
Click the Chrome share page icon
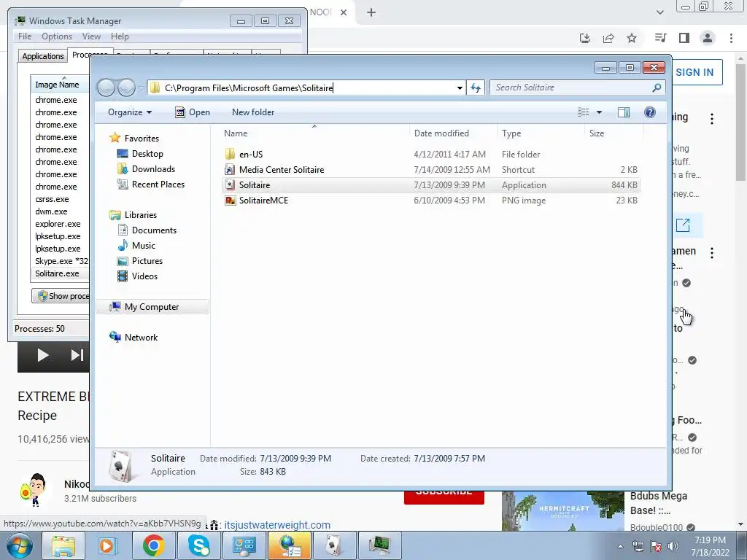[x=608, y=38]
